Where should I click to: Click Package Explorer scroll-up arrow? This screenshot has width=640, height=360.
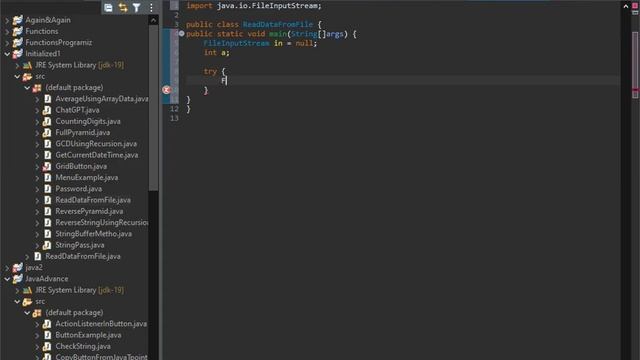pos(153,20)
